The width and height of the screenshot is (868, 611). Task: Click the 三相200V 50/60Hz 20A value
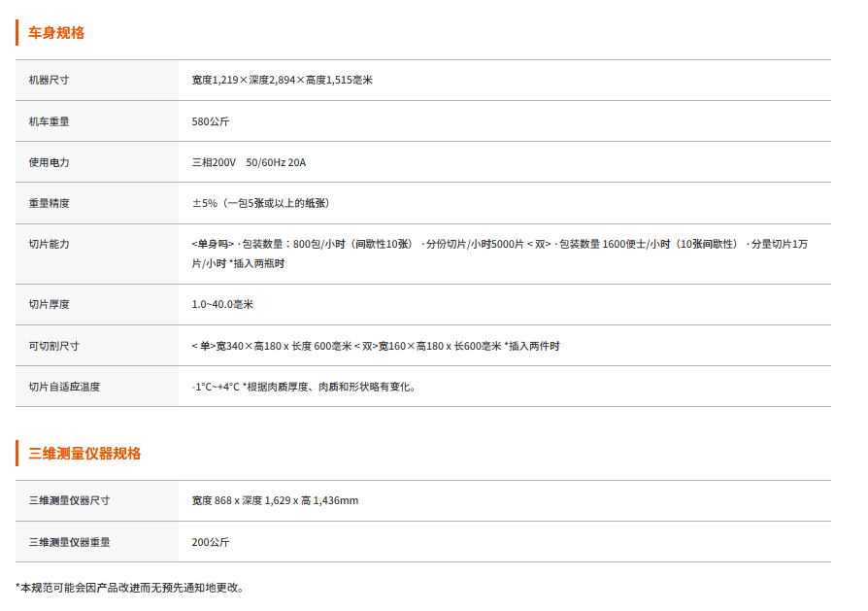(x=249, y=162)
